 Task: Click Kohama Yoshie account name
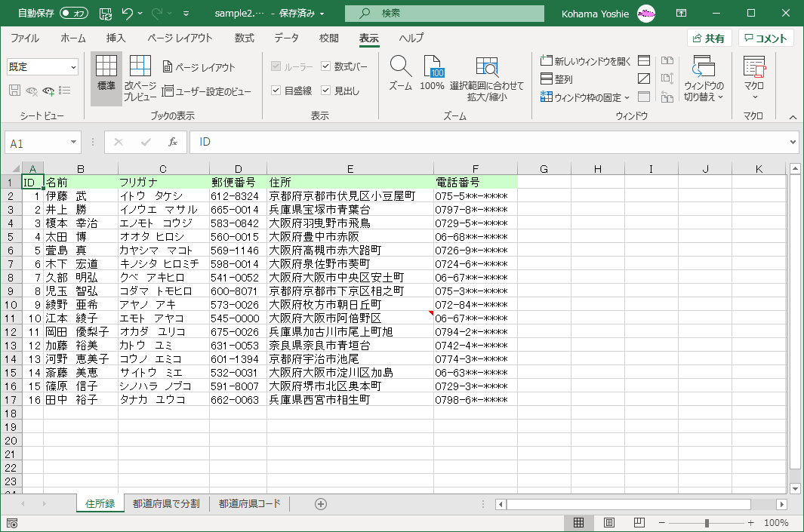(595, 14)
